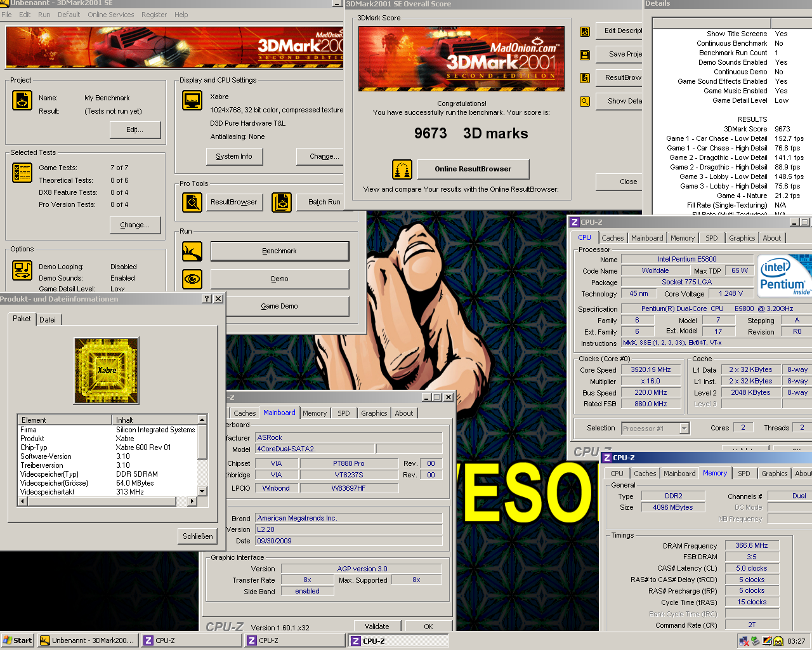
Task: Click the Show Details magnifier icon
Action: pos(585,101)
